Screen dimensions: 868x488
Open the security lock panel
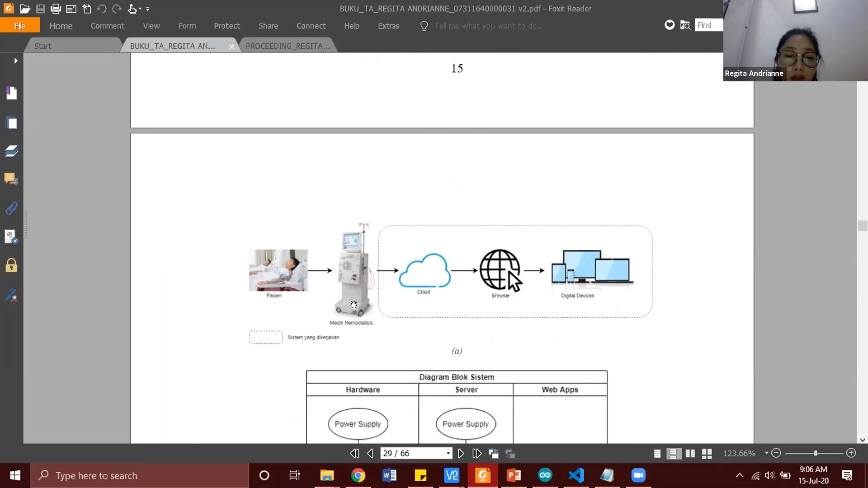click(11, 265)
